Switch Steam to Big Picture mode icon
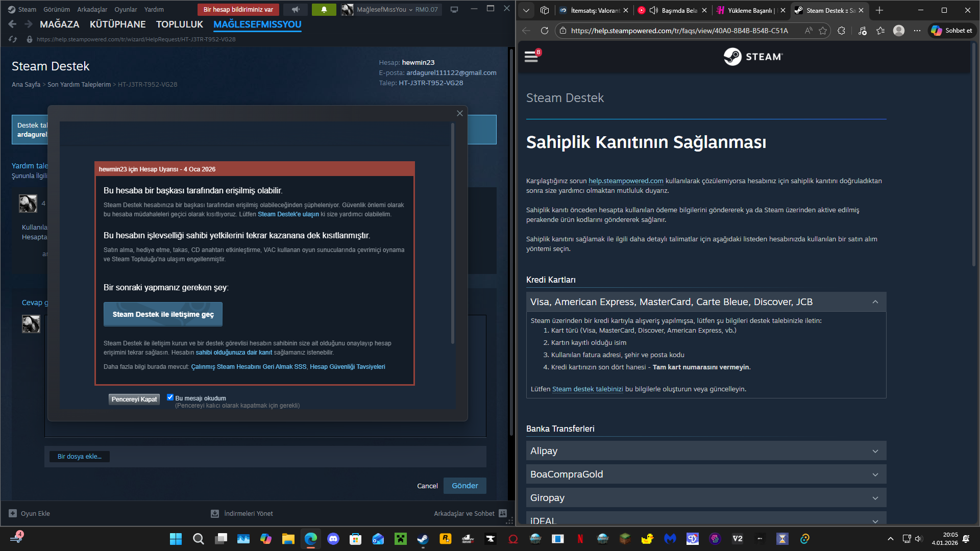 [454, 10]
